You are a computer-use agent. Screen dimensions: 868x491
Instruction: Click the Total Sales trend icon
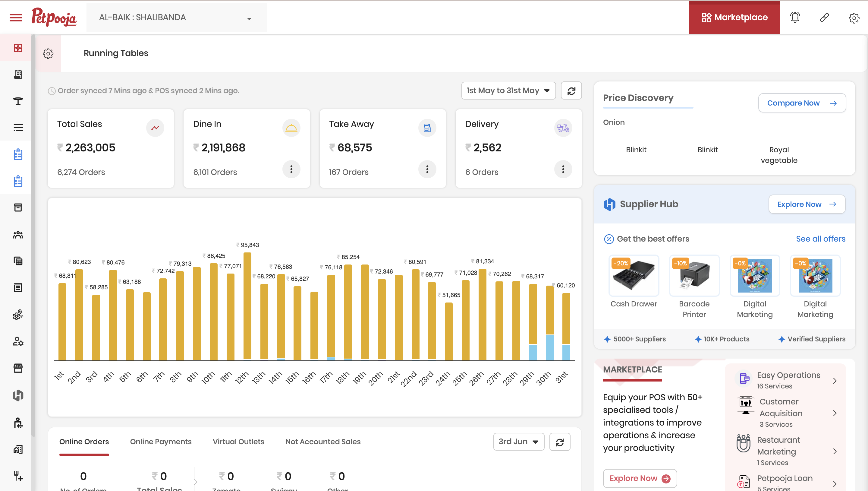click(155, 128)
